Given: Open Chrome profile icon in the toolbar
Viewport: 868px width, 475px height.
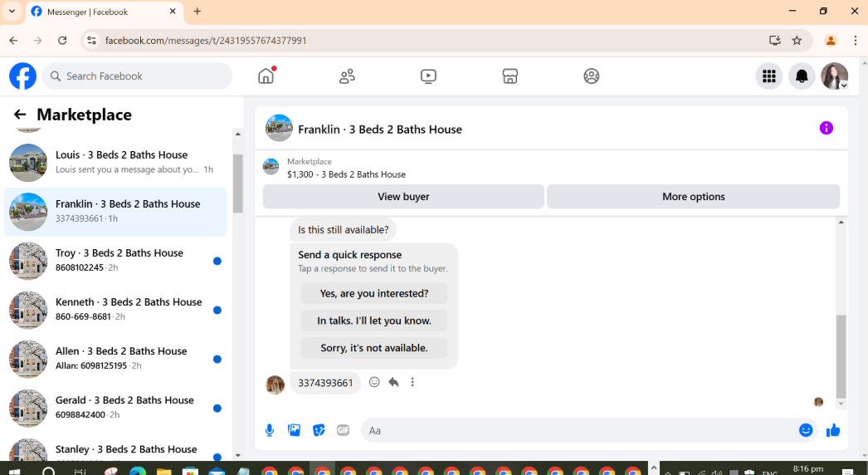Looking at the screenshot, I should click(831, 41).
